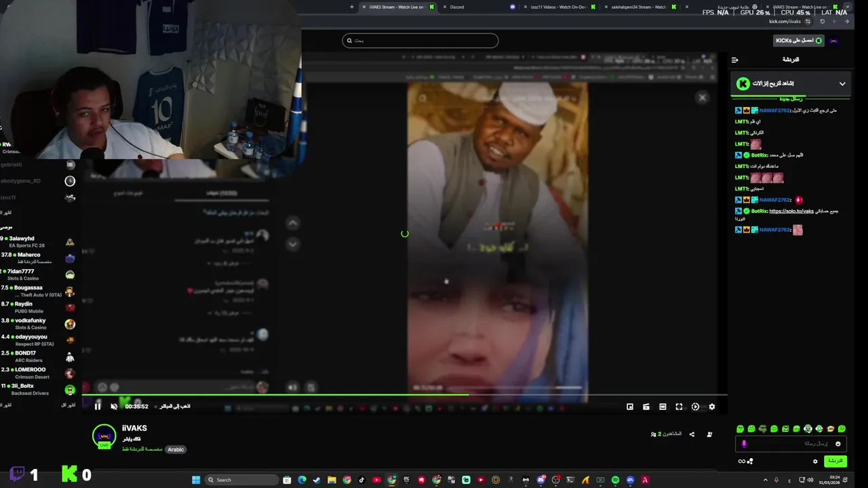Seek on the green stream progress bar
Viewport: 868px width, 488px height.
tap(404, 394)
